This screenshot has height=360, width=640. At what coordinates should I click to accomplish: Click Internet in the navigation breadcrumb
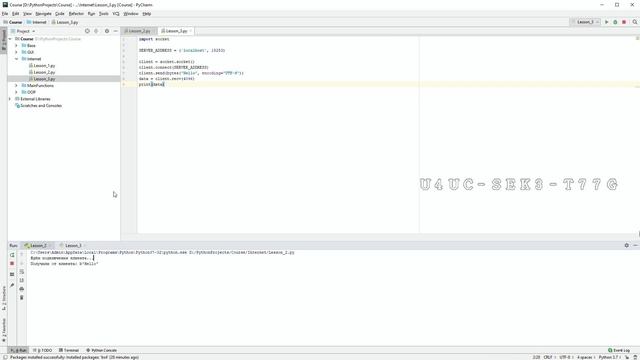click(x=37, y=22)
